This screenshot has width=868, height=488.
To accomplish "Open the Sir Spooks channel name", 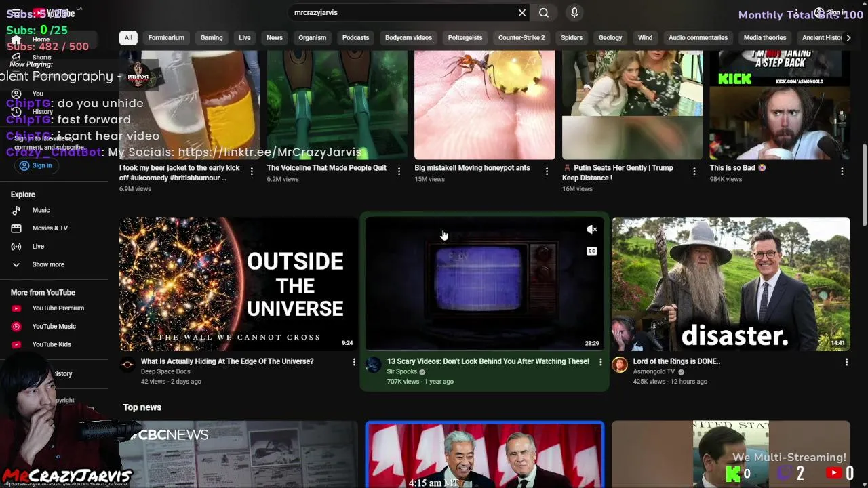I will pos(401,371).
